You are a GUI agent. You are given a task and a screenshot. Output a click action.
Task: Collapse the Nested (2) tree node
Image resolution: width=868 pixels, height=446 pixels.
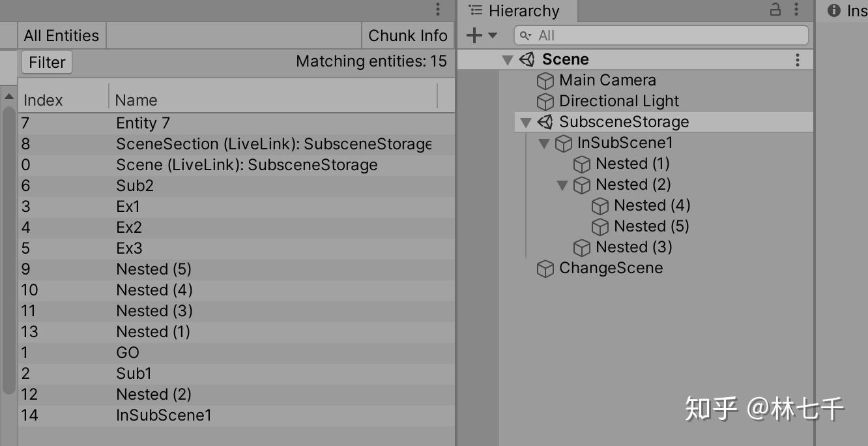tap(562, 185)
